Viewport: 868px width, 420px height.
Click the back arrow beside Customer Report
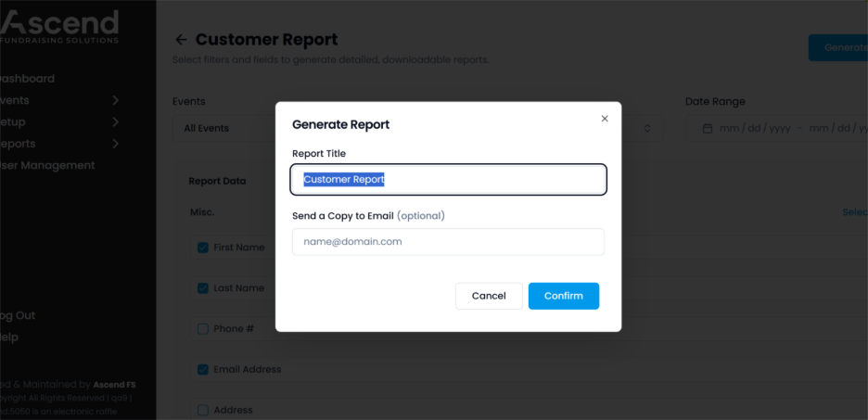(181, 40)
